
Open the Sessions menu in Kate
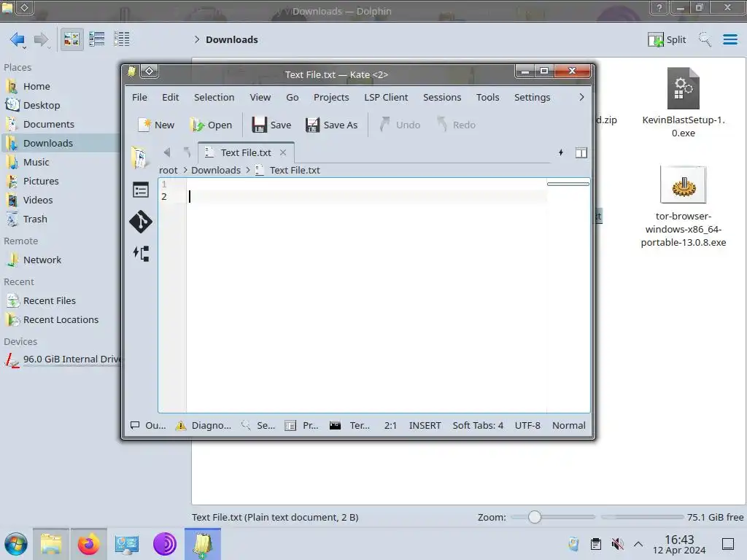[442, 97]
